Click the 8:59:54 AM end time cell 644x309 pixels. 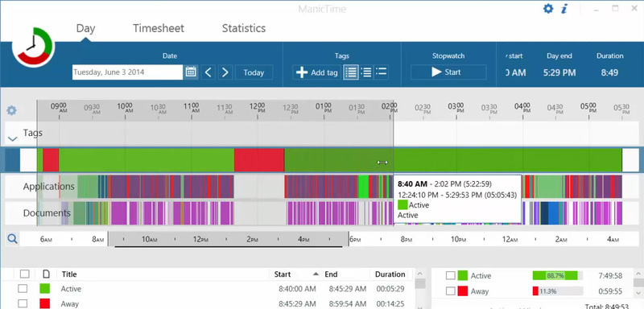tap(348, 303)
